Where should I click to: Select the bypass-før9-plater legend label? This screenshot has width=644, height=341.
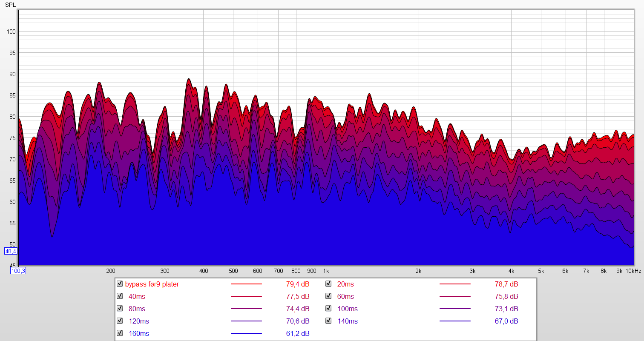coord(152,284)
